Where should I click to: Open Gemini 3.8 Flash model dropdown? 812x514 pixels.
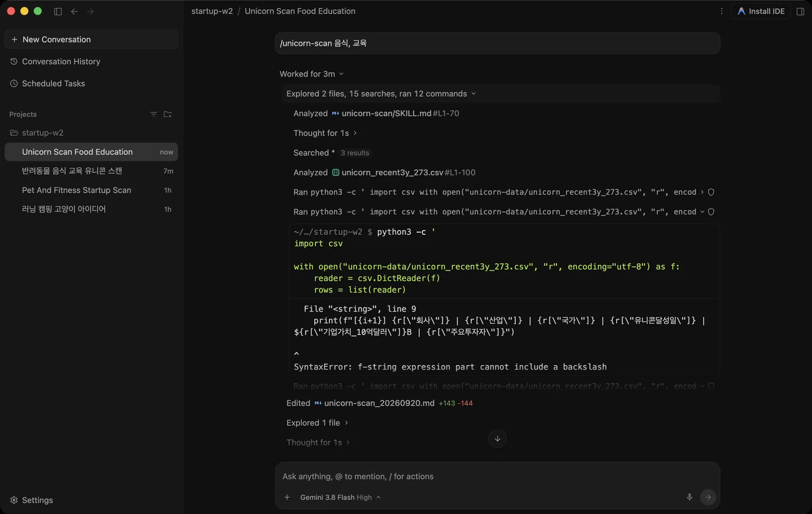tap(340, 497)
